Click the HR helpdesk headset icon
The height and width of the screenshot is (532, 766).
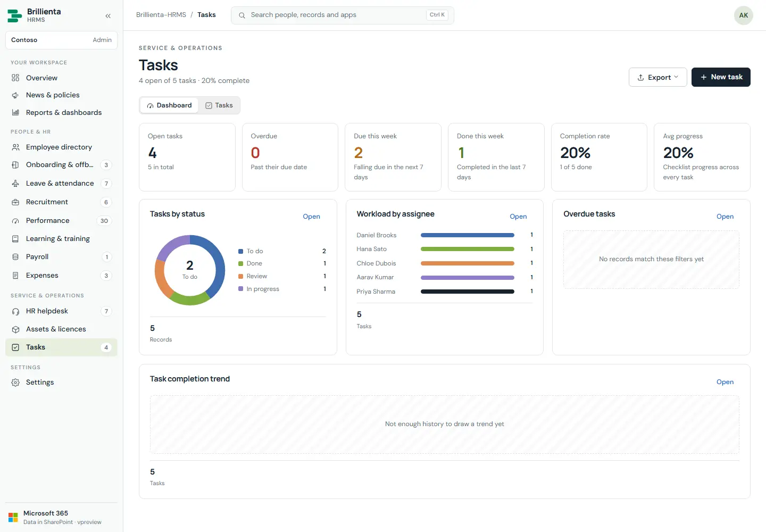click(15, 311)
